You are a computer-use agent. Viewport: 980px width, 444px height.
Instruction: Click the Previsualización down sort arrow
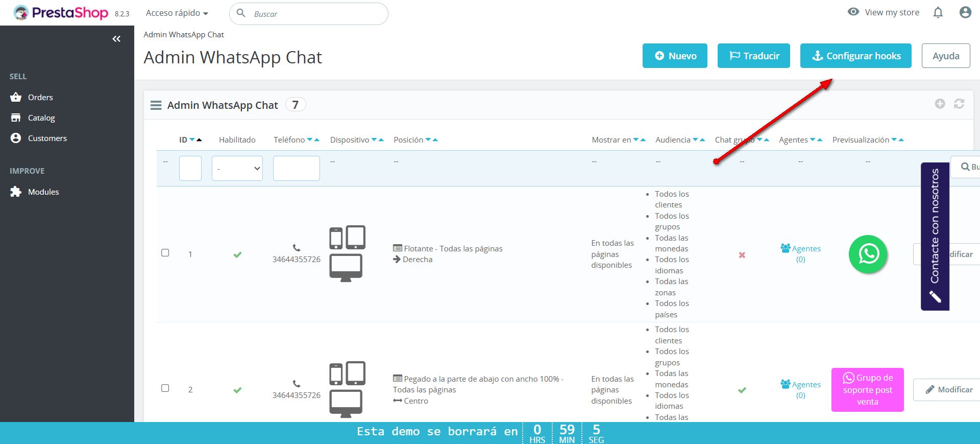point(894,140)
